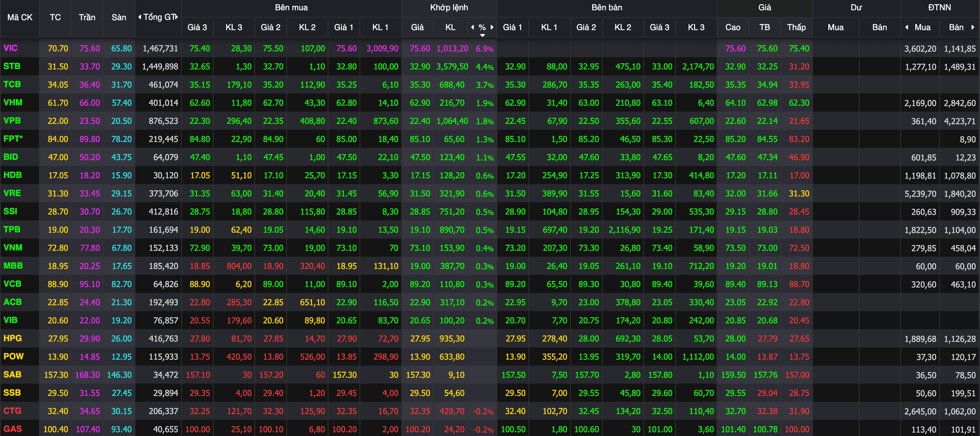Open the VHM stock symbol
The image size is (980, 436).
coord(13,103)
